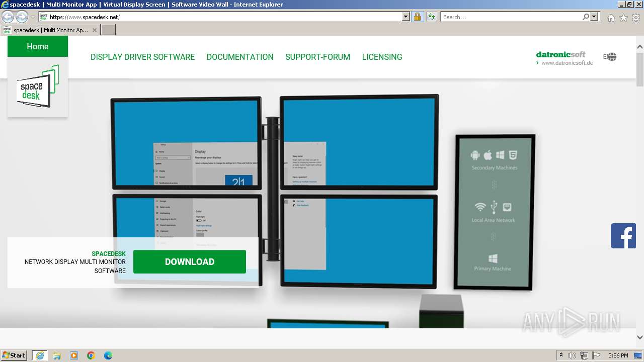Click the security lock icon
Screen dimensions: 644x362
tap(417, 17)
